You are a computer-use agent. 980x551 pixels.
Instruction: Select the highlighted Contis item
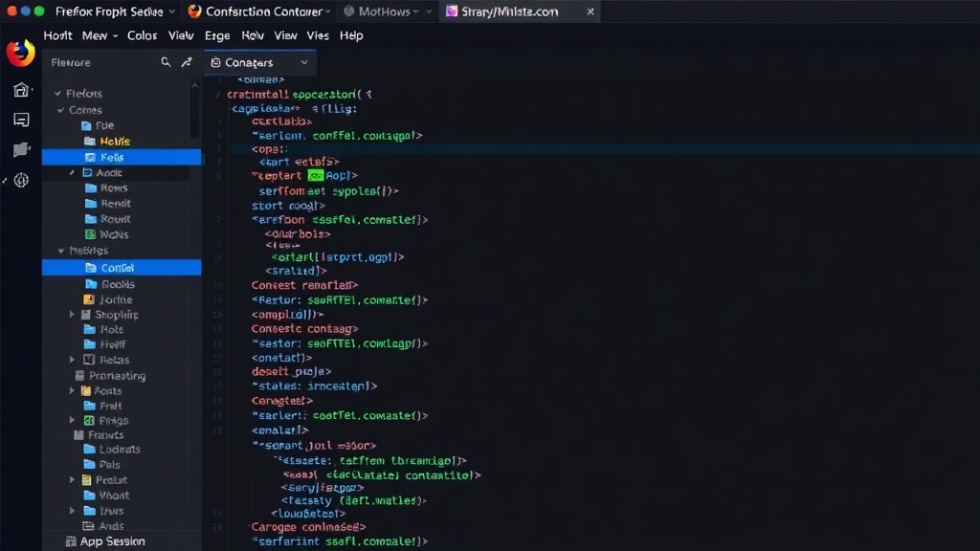point(122,268)
